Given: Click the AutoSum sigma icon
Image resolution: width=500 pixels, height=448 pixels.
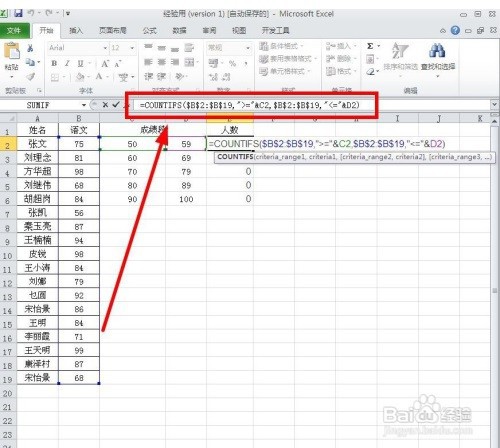Looking at the screenshot, I should [370, 46].
